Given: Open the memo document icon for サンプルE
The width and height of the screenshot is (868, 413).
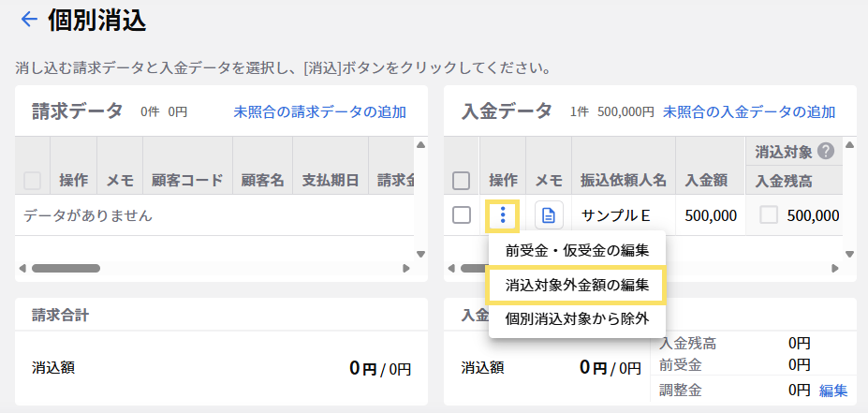Looking at the screenshot, I should (549, 215).
